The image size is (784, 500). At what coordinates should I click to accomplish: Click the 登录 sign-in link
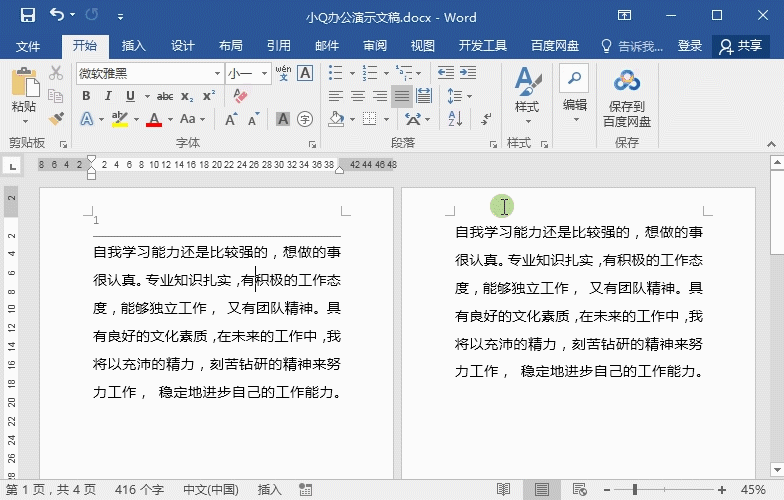[x=690, y=46]
